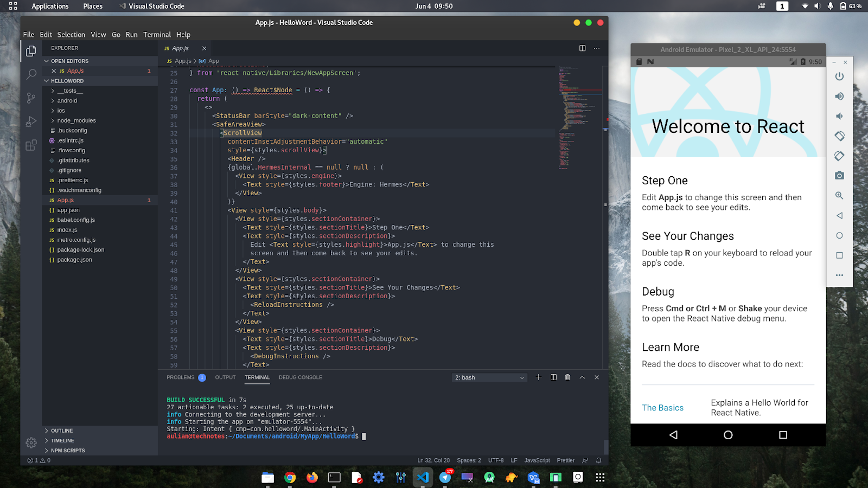Rotate emulator right
This screenshot has width=868, height=488.
839,156
